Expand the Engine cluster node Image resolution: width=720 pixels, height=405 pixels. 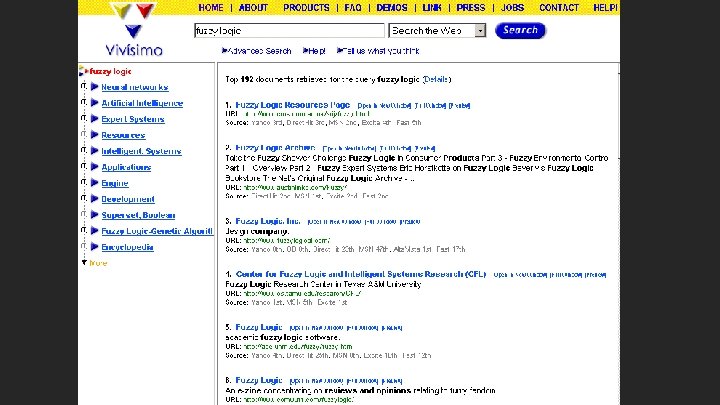pos(84,182)
